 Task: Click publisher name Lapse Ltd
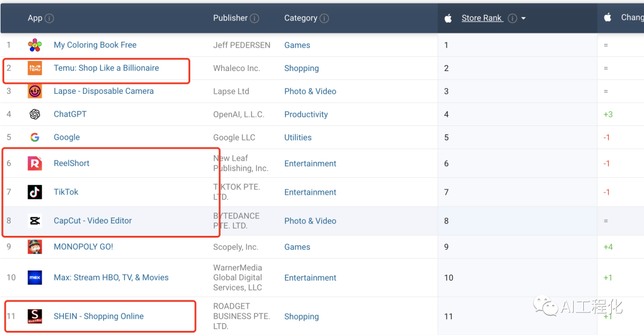[231, 91]
